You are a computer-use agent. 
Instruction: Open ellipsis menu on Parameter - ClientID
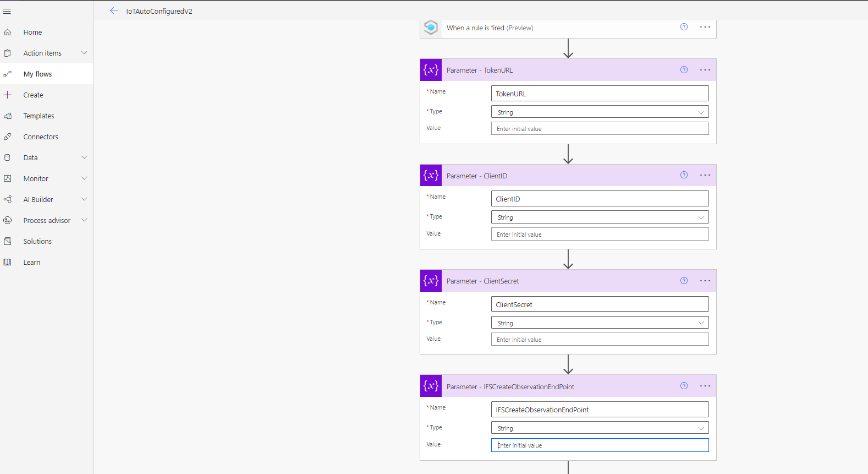(x=705, y=175)
